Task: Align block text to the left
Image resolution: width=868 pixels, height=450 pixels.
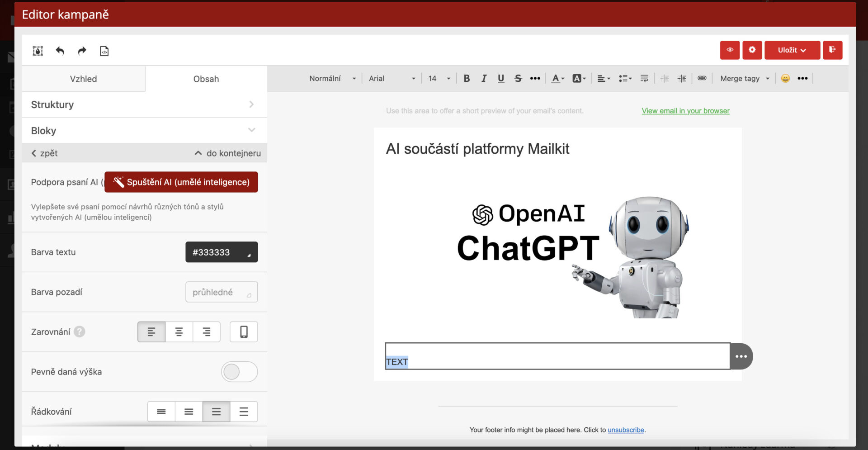Action: pos(151,332)
